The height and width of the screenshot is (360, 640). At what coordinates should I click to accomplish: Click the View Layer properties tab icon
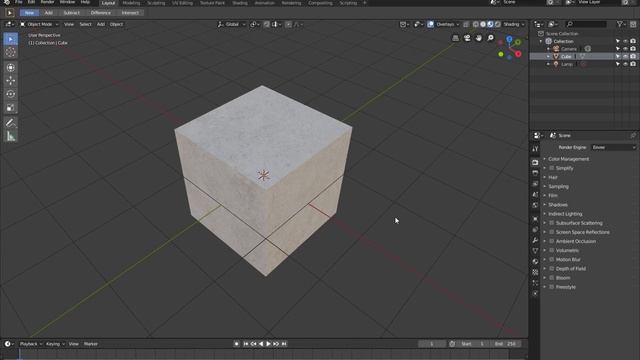(x=535, y=184)
